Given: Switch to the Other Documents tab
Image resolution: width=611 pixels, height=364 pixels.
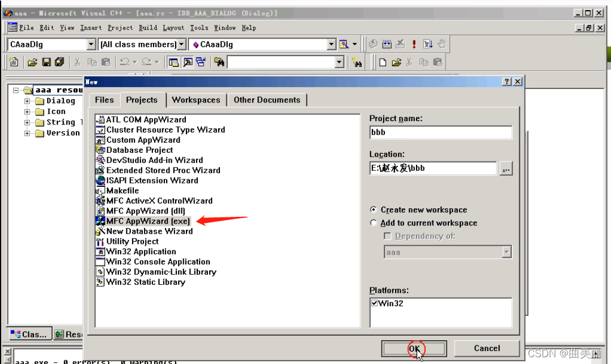Looking at the screenshot, I should (x=267, y=100).
